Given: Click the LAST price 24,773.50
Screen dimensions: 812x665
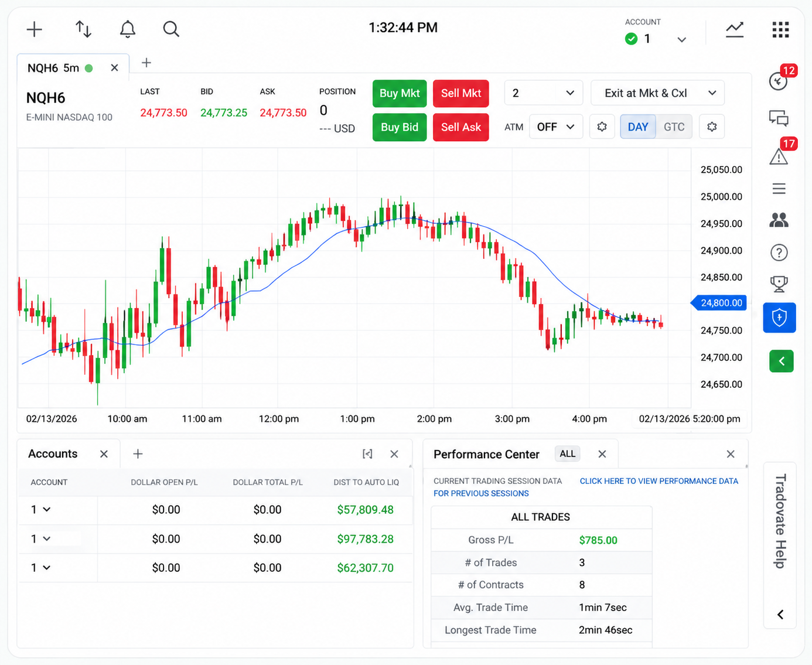Looking at the screenshot, I should pos(163,112).
